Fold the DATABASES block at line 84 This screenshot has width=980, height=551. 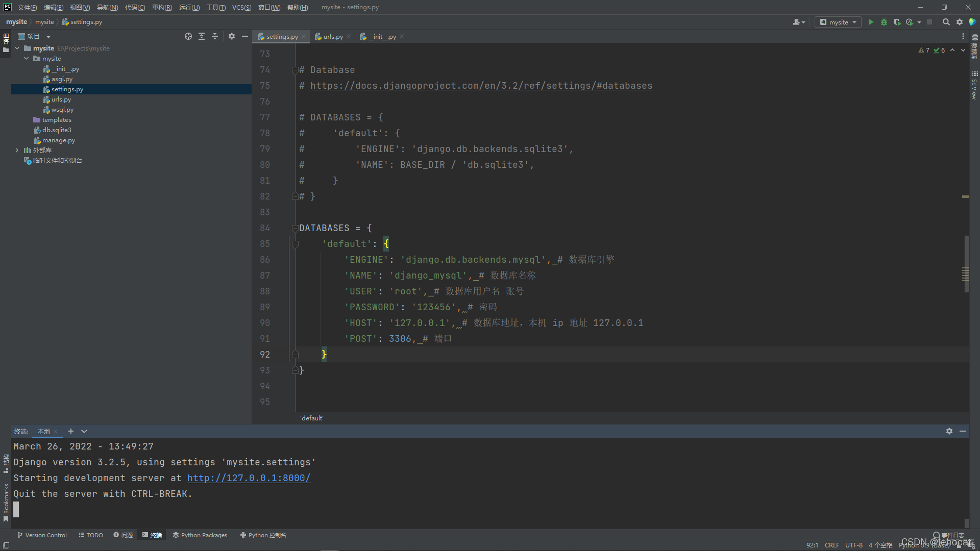295,228
